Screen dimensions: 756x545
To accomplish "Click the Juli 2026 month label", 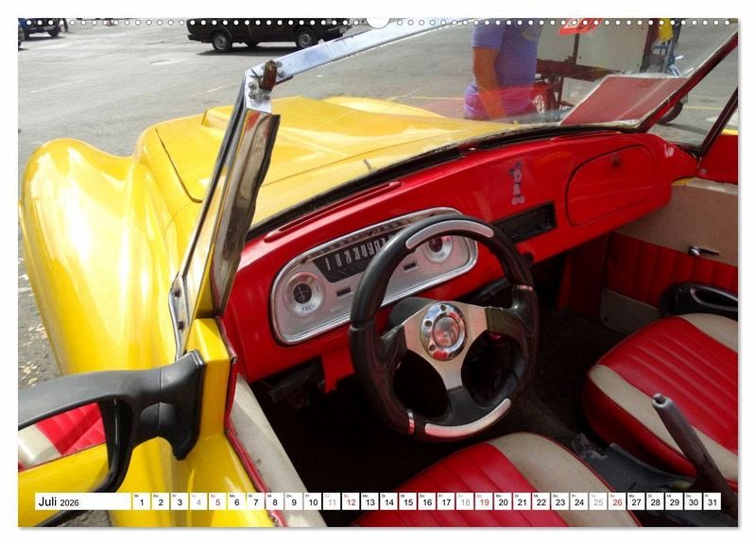I will [58, 502].
